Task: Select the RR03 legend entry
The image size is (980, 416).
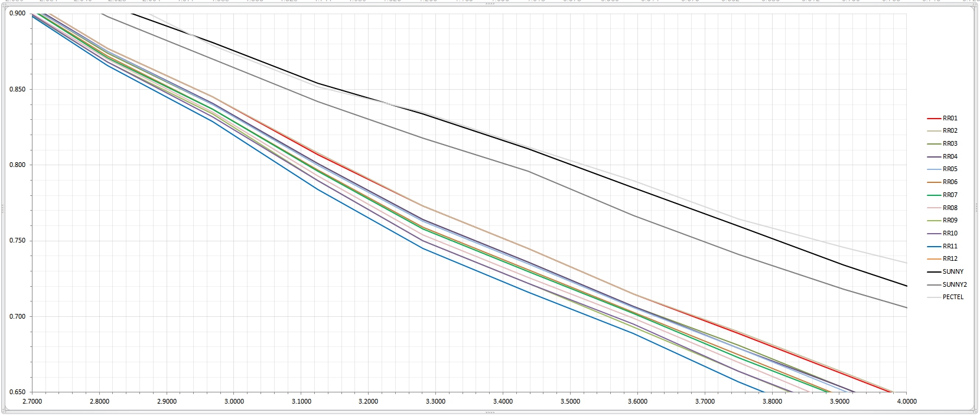Action: click(950, 144)
